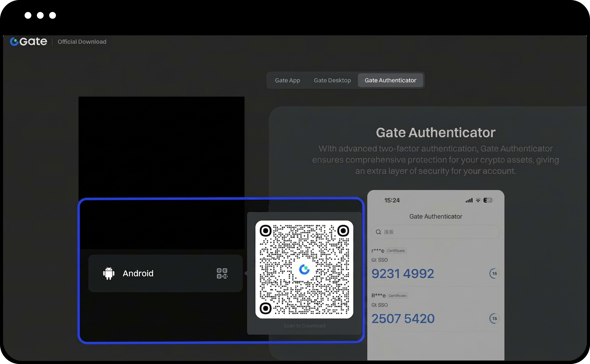Click the battery icon in phone status bar
Screen dimensions: 590x364
coord(488,200)
